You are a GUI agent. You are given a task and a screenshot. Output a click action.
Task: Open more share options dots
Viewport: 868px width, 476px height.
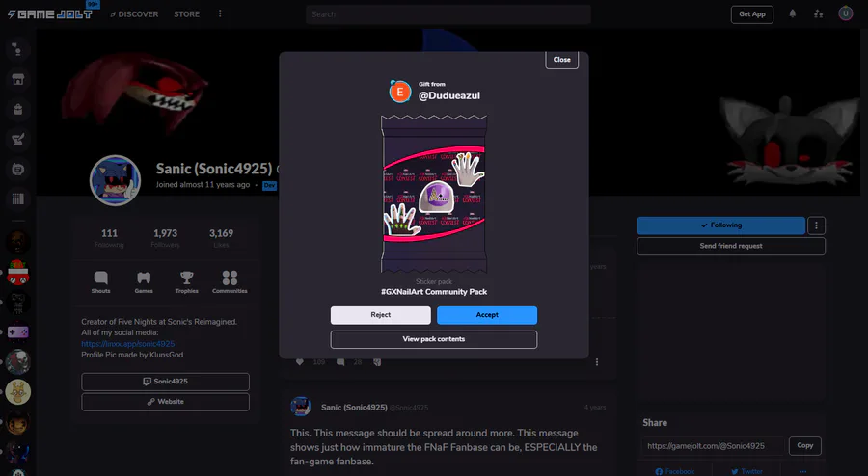[x=802, y=471]
